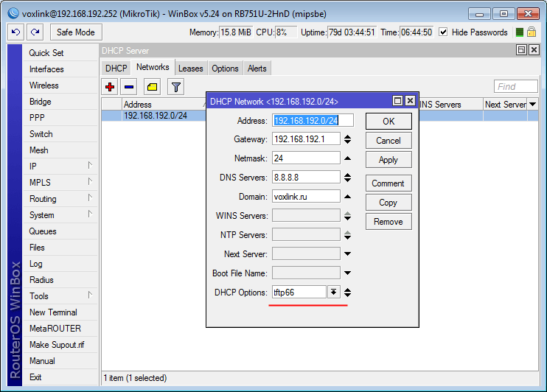Click the green CPU load indicator

(x=520, y=32)
